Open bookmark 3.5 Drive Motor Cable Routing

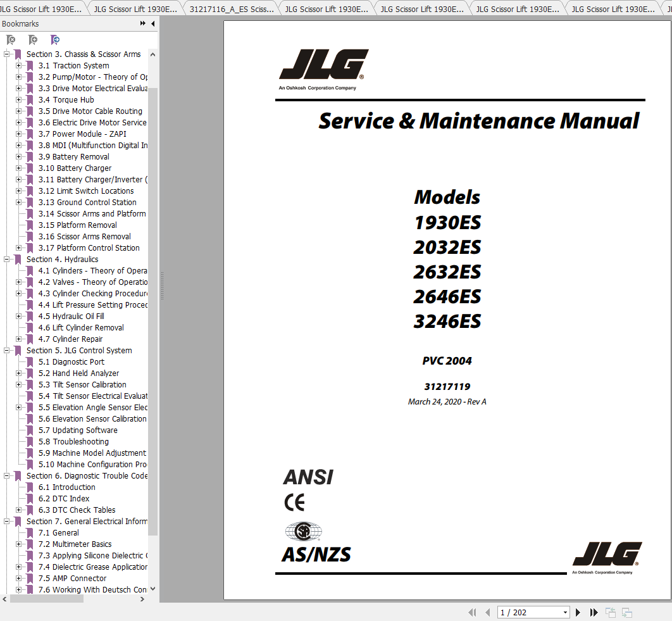90,111
